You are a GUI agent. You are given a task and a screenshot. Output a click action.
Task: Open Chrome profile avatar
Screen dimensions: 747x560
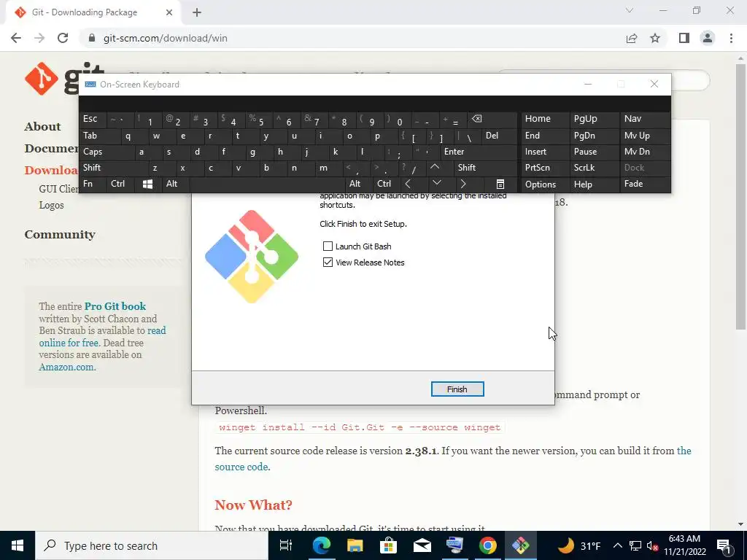pyautogui.click(x=708, y=38)
